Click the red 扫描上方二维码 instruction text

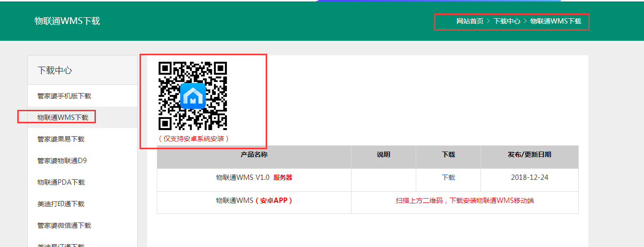pos(465,200)
